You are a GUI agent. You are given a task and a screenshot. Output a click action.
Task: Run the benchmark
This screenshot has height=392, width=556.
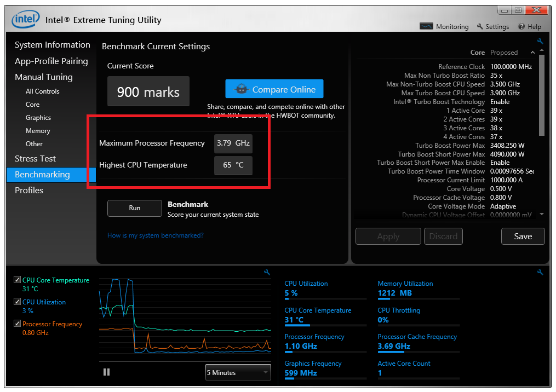click(x=134, y=208)
